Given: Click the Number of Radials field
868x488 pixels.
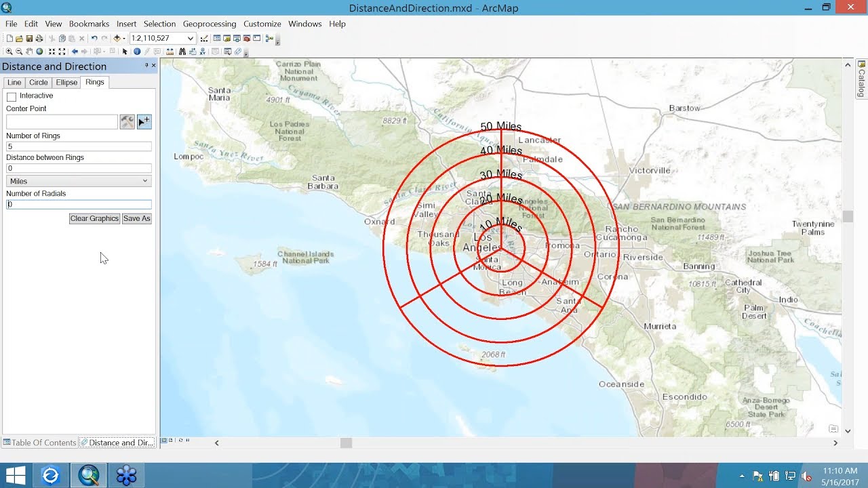Looking at the screenshot, I should [x=79, y=204].
